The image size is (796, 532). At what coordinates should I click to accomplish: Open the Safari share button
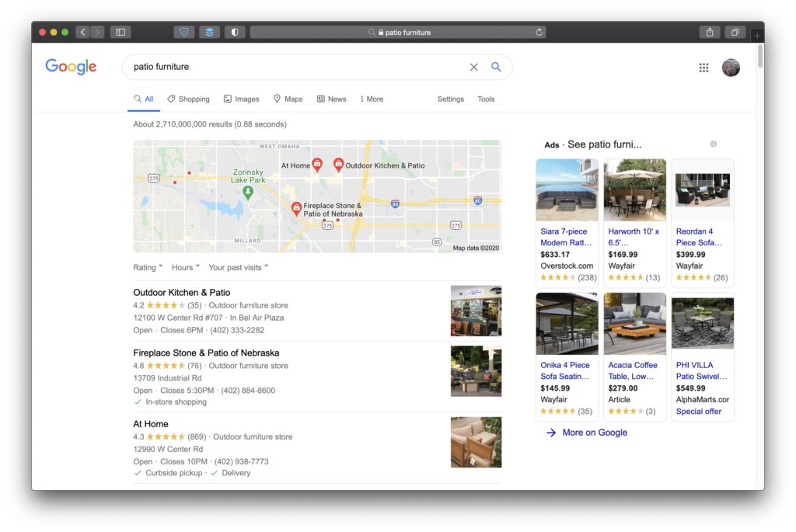click(x=710, y=32)
